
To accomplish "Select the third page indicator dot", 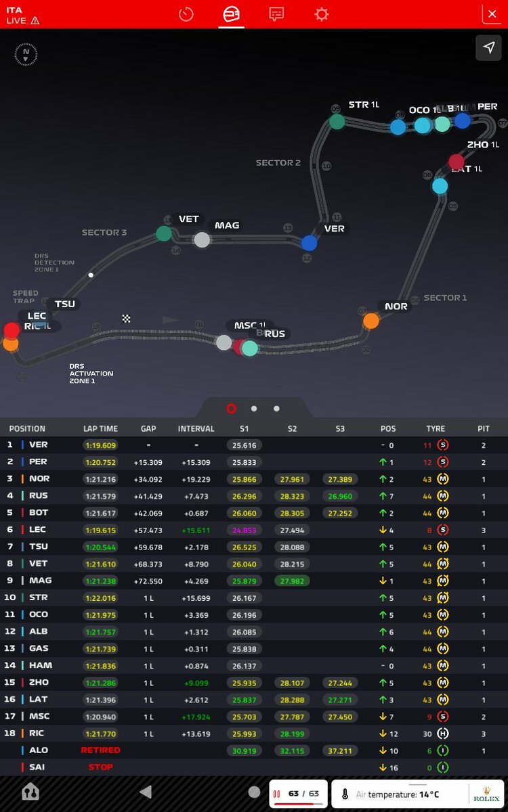I will 276,409.
